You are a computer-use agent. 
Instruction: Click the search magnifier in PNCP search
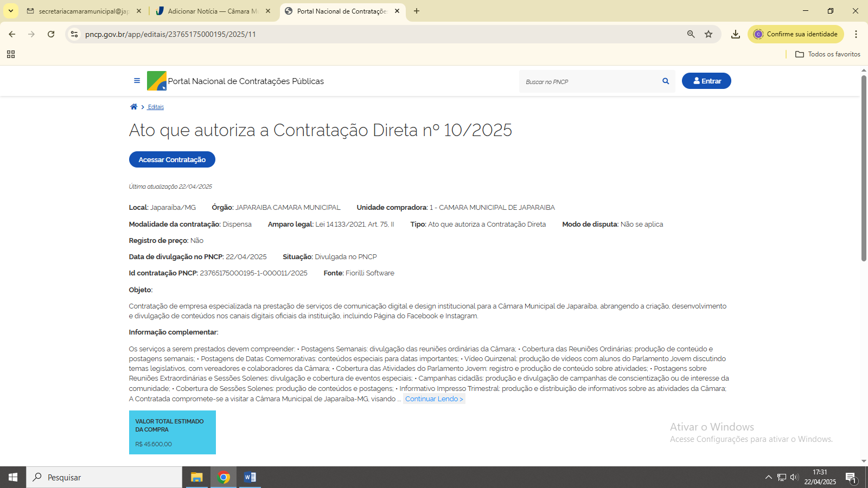666,81
